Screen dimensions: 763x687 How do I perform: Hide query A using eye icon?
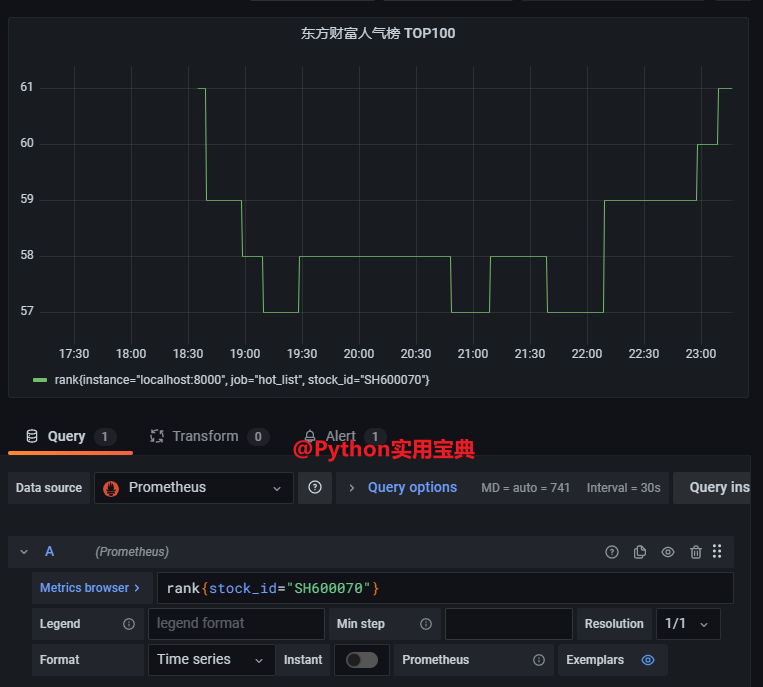pyautogui.click(x=668, y=552)
